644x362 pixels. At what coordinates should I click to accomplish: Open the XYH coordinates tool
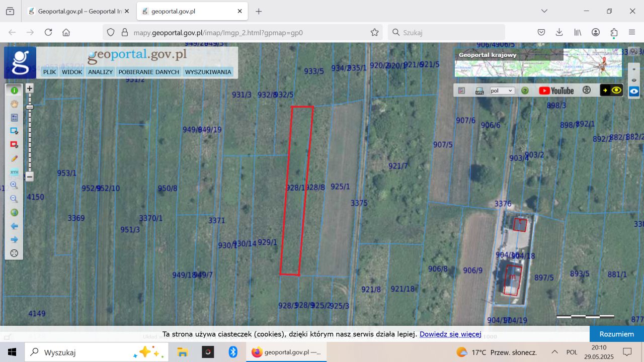click(14, 172)
